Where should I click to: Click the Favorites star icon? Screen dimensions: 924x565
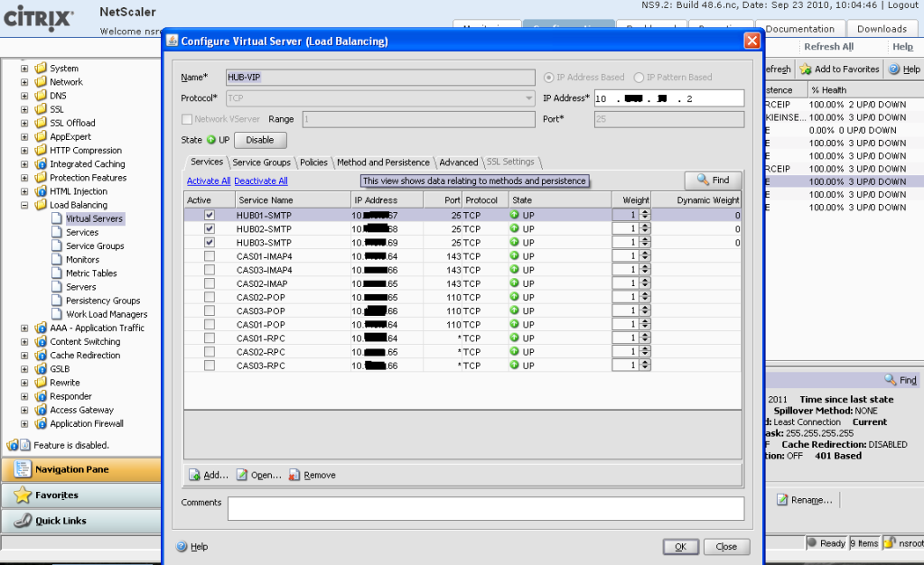pyautogui.click(x=23, y=495)
